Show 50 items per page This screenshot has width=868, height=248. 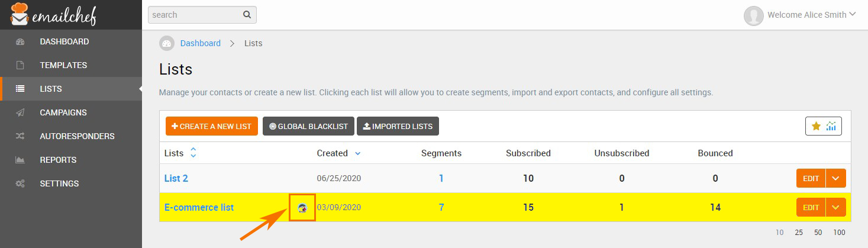[818, 233]
